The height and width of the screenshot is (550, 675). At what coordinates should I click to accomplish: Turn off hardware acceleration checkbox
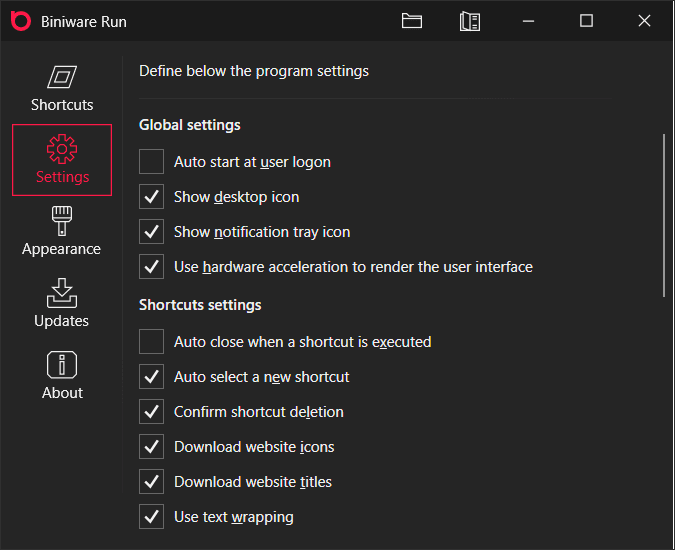(x=152, y=267)
